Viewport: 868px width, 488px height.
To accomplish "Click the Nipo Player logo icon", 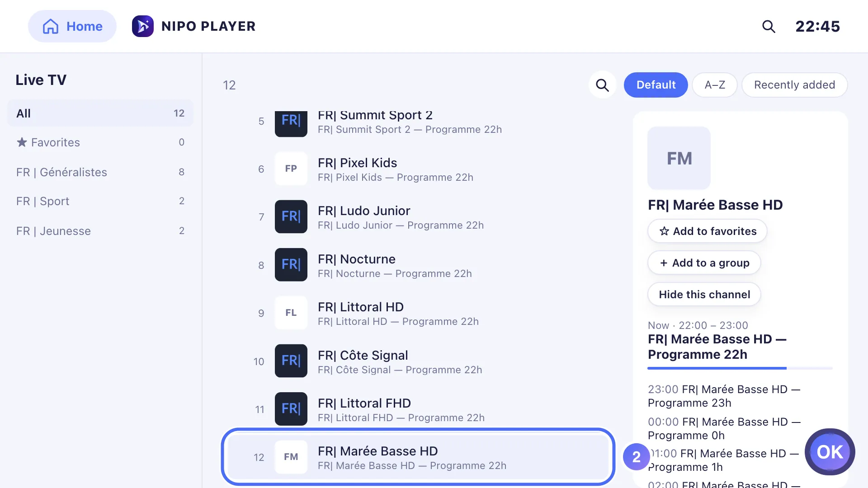I will click(143, 26).
